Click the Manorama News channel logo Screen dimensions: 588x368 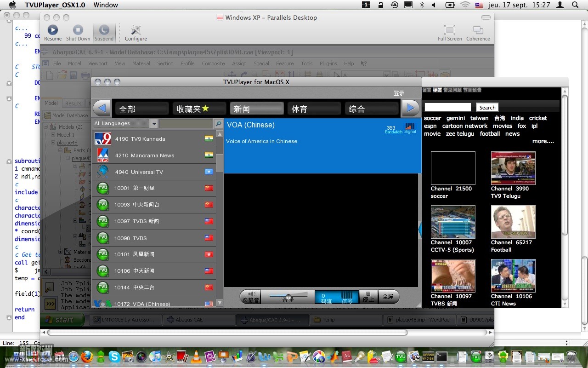click(103, 155)
